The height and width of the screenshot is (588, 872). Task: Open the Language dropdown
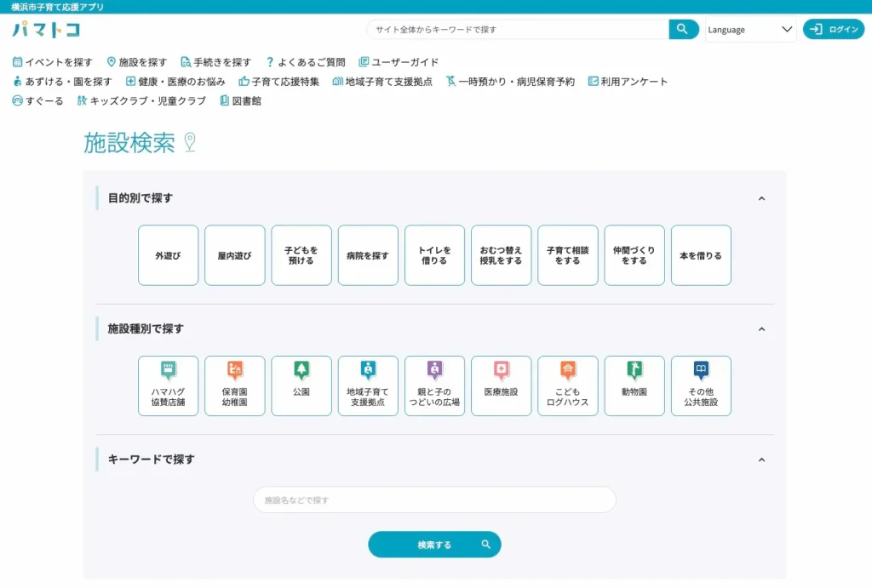[x=750, y=30]
